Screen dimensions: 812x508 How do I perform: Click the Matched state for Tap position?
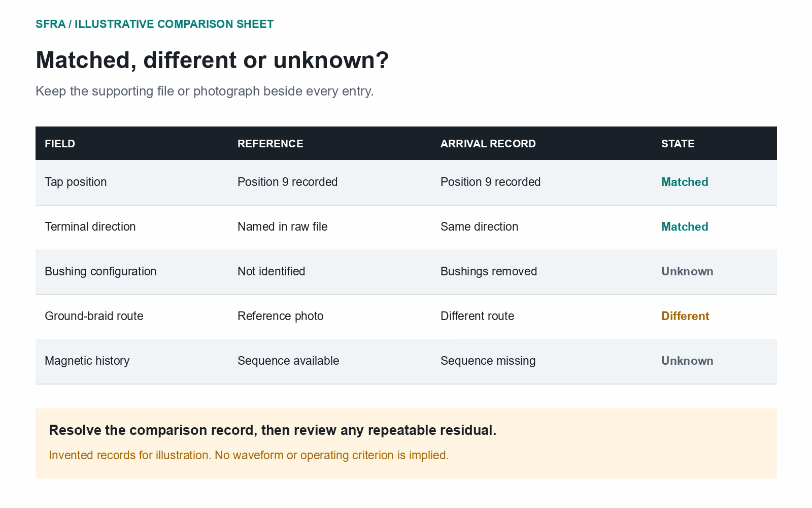[x=685, y=182]
